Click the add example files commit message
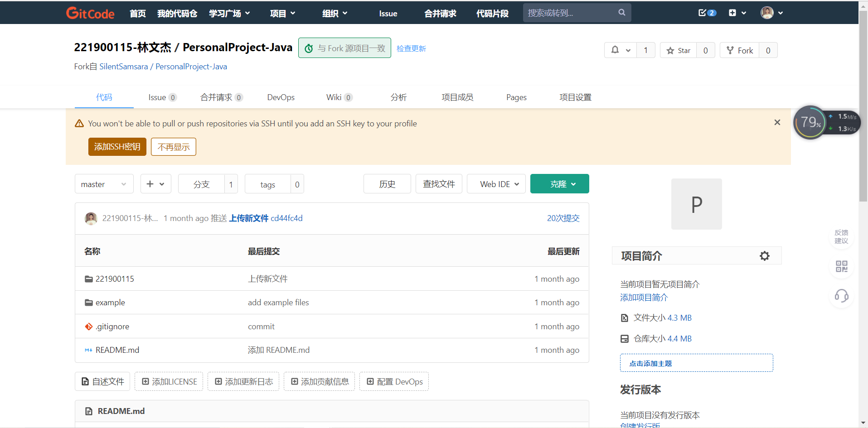This screenshot has height=428, width=868. (278, 303)
